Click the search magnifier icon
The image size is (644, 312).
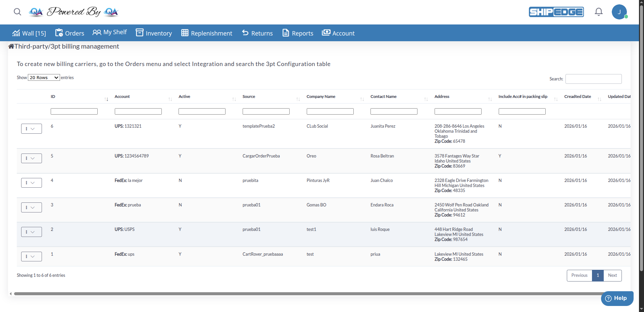(x=17, y=12)
